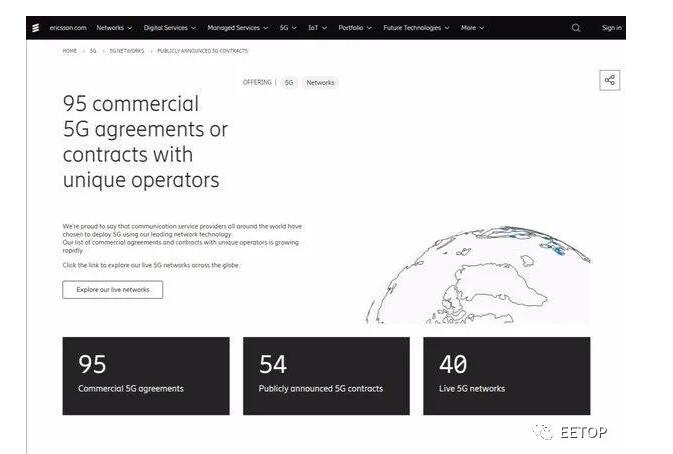
Task: Expand the More menu
Action: pos(472,28)
